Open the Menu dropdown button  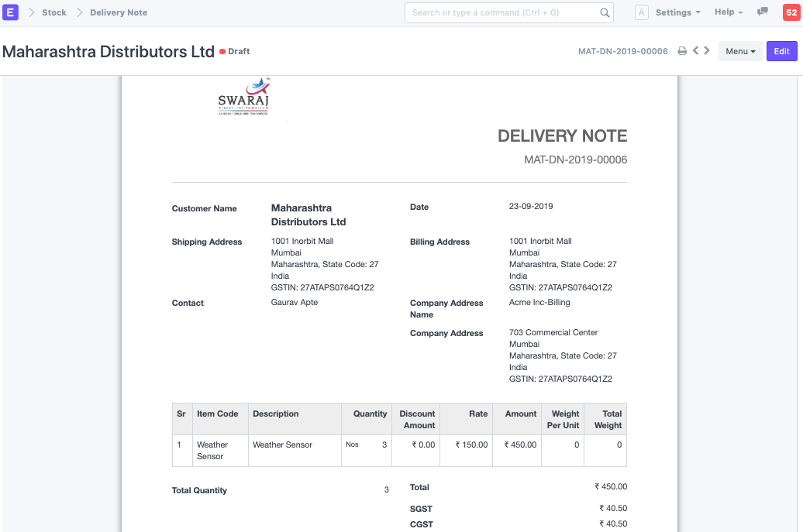tap(740, 51)
